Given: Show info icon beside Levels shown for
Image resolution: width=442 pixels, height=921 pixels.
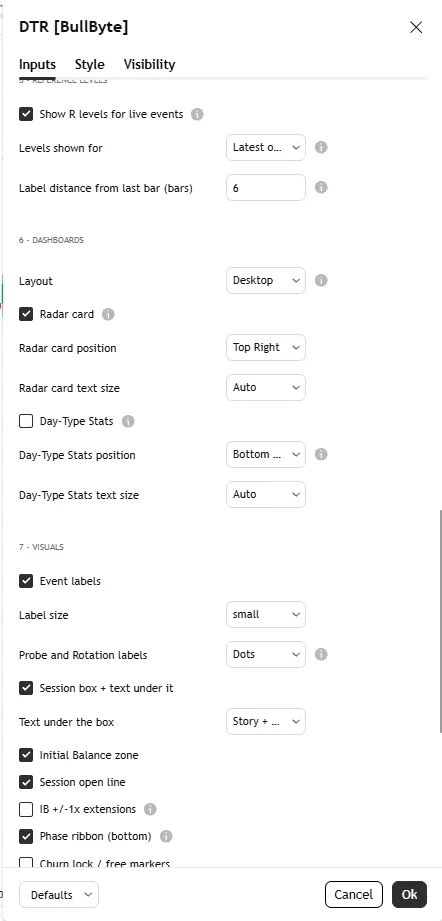Looking at the screenshot, I should click(x=321, y=147).
